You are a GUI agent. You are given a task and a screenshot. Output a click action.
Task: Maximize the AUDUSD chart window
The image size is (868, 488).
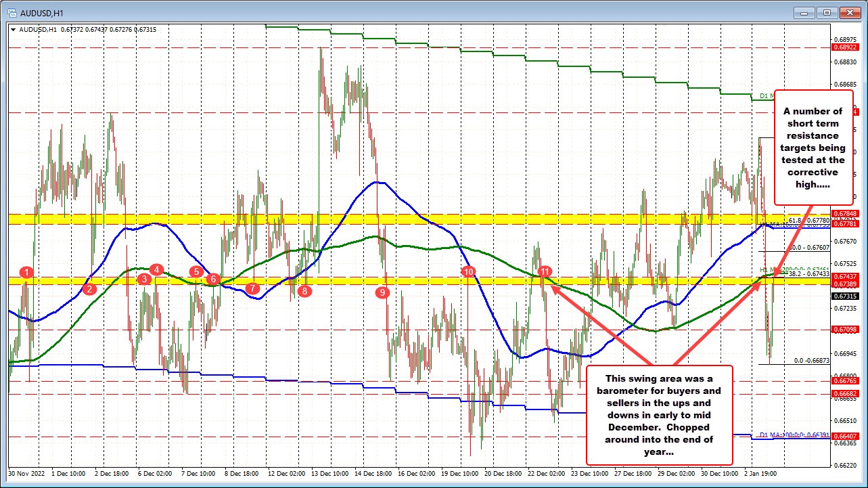click(x=827, y=12)
